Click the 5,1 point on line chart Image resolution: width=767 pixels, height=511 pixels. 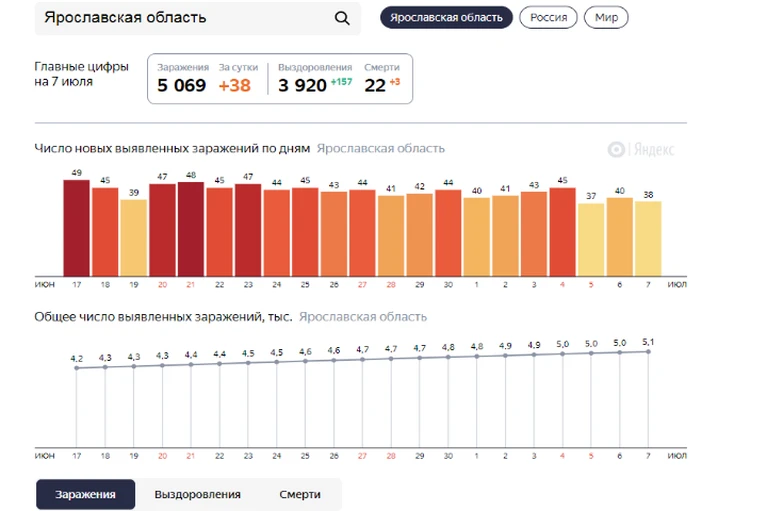pyautogui.click(x=648, y=352)
